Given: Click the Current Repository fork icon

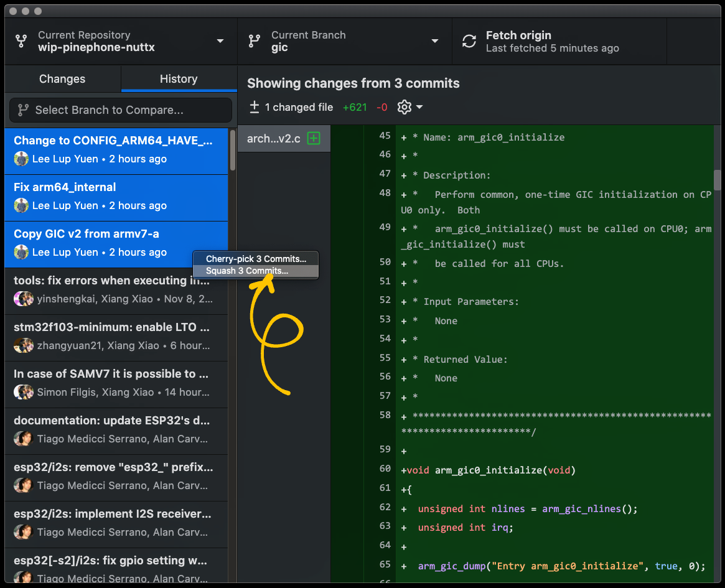Looking at the screenshot, I should [x=21, y=41].
